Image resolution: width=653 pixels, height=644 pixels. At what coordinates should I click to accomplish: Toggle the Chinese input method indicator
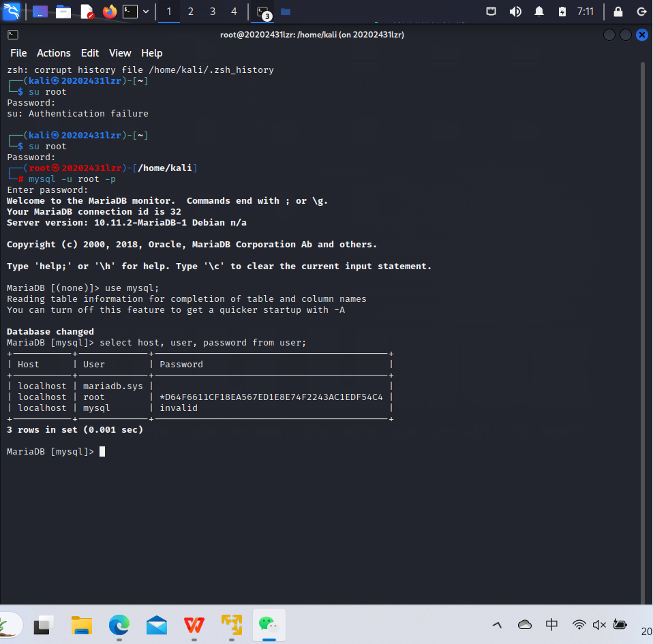tap(551, 624)
